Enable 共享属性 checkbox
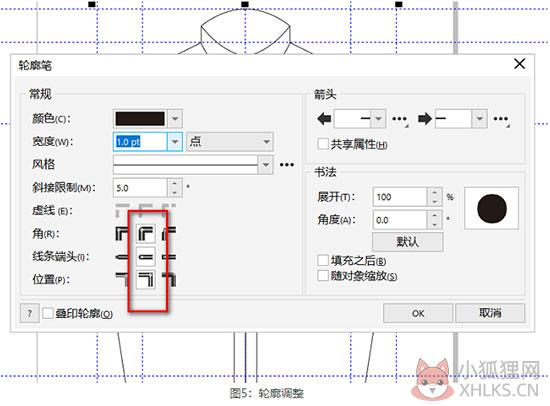The image size is (550, 406). tap(323, 144)
